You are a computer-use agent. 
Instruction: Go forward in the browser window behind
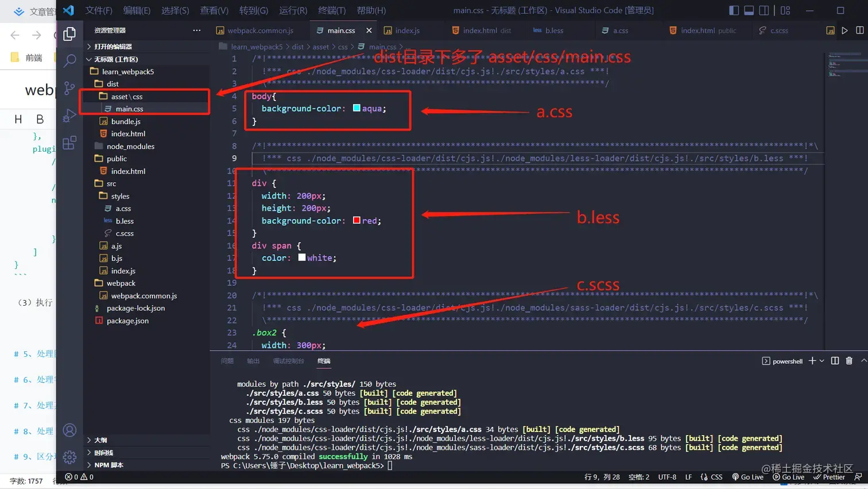pos(37,35)
